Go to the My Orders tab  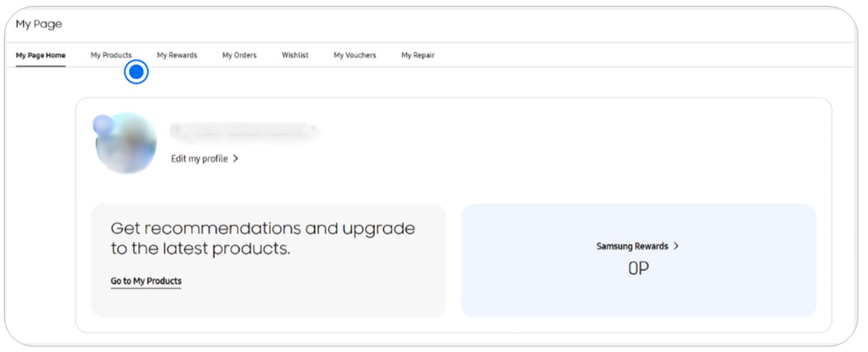click(x=239, y=55)
